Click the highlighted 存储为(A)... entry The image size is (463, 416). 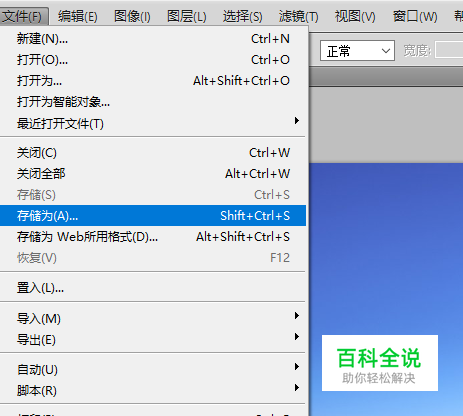(x=153, y=216)
